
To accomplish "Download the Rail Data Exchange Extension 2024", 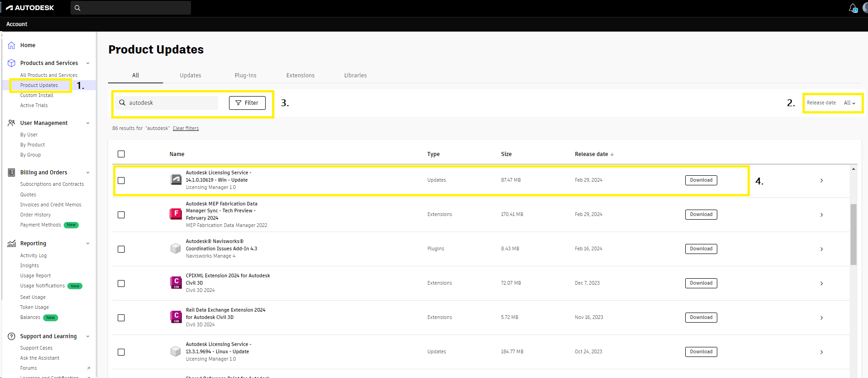I will click(701, 318).
